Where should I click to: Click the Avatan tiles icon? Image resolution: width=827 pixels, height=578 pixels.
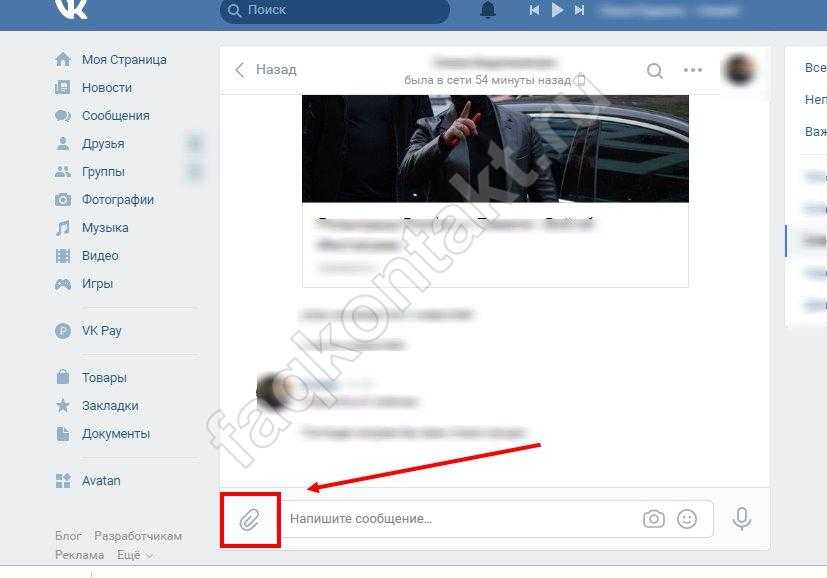point(63,480)
